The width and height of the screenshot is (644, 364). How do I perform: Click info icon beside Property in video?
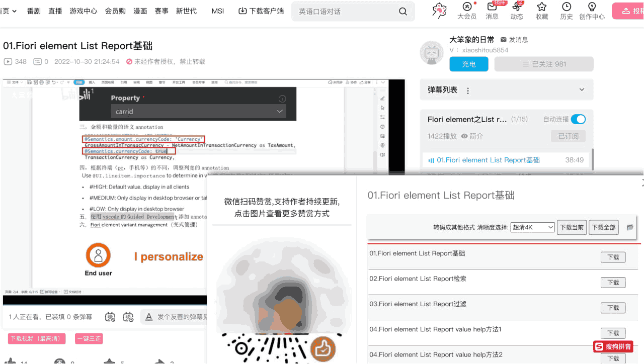click(282, 99)
